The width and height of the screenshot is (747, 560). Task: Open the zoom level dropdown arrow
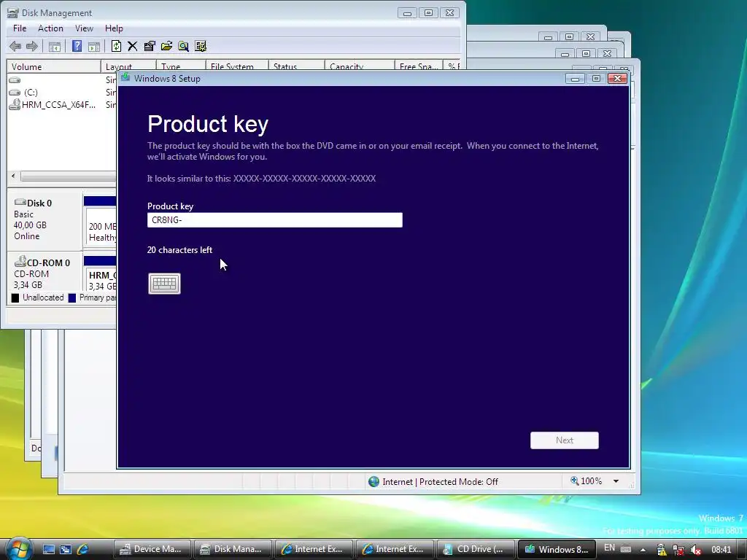click(616, 481)
